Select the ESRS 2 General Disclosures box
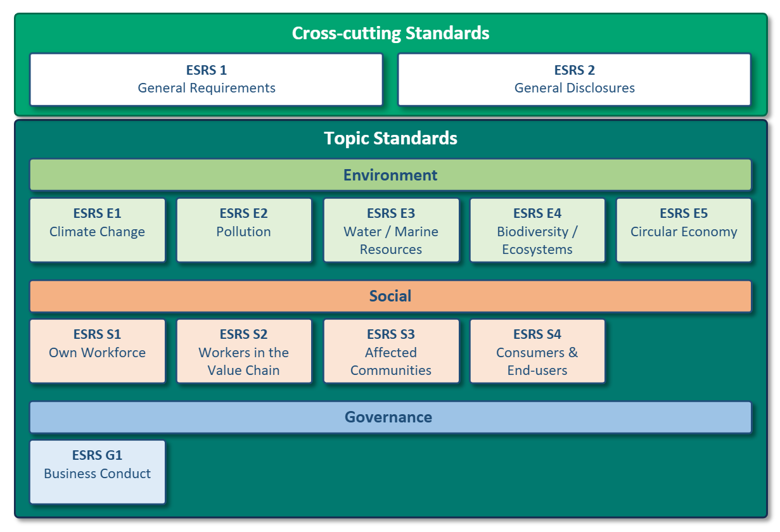The image size is (780, 532). pyautogui.click(x=574, y=79)
